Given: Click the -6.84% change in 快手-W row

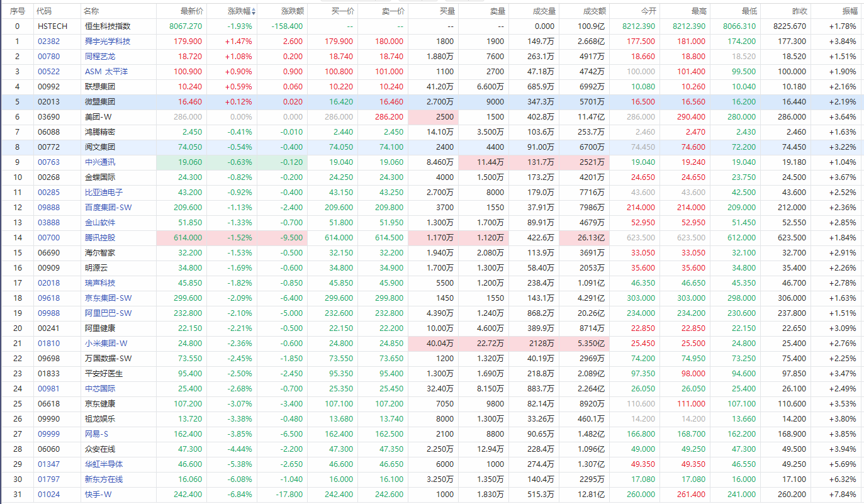Looking at the screenshot, I should point(240,495).
